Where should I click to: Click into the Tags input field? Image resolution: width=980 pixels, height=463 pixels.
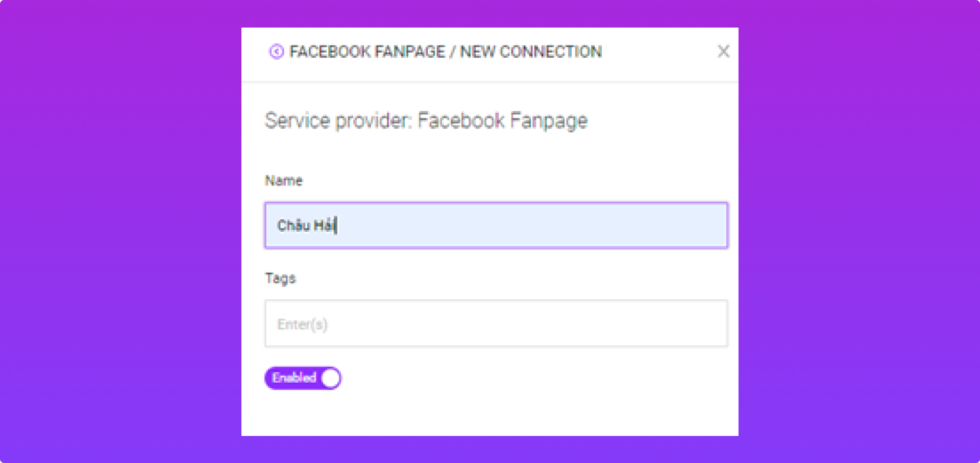point(496,324)
